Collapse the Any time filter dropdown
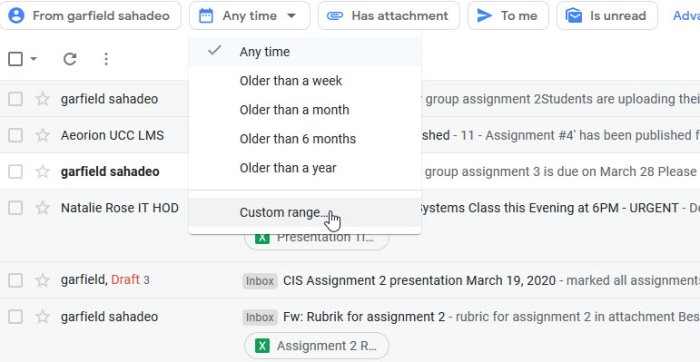This screenshot has height=362, width=700. (250, 16)
